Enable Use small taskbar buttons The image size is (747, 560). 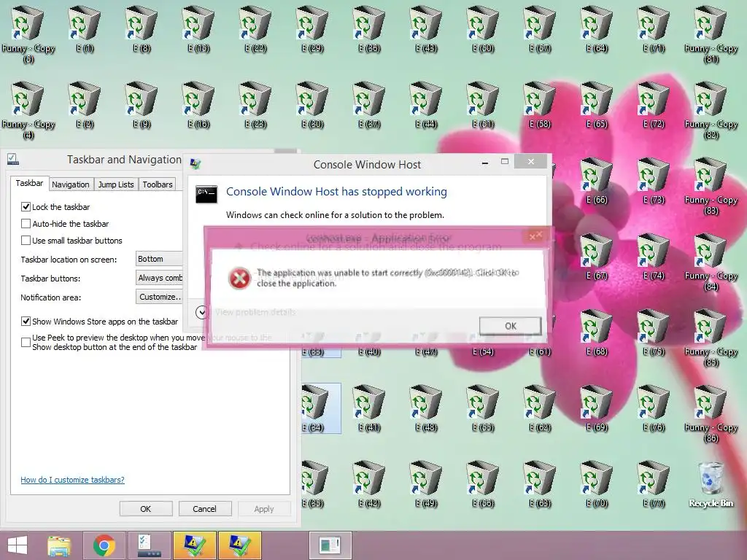26,241
